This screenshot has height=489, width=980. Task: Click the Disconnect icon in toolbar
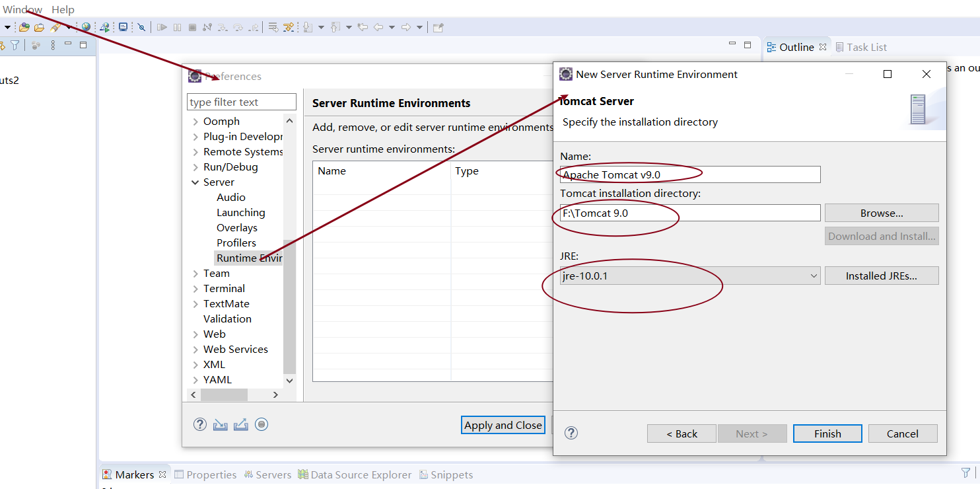point(207,27)
